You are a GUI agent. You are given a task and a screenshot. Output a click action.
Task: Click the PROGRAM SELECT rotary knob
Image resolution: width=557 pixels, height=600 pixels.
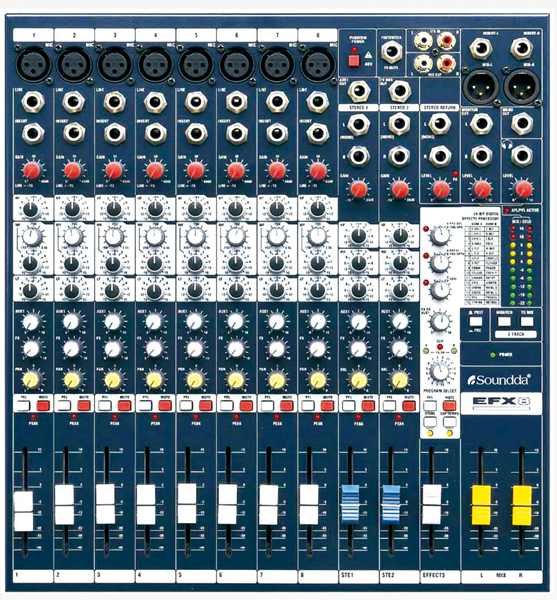[x=439, y=372]
